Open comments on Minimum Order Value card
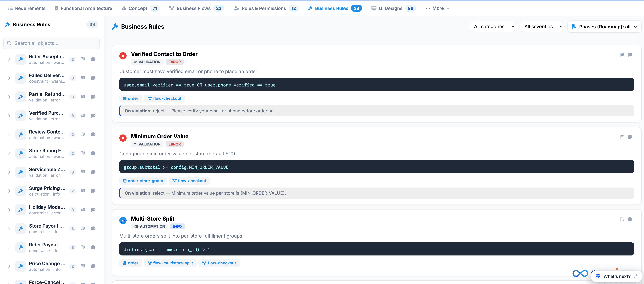 [x=630, y=137]
